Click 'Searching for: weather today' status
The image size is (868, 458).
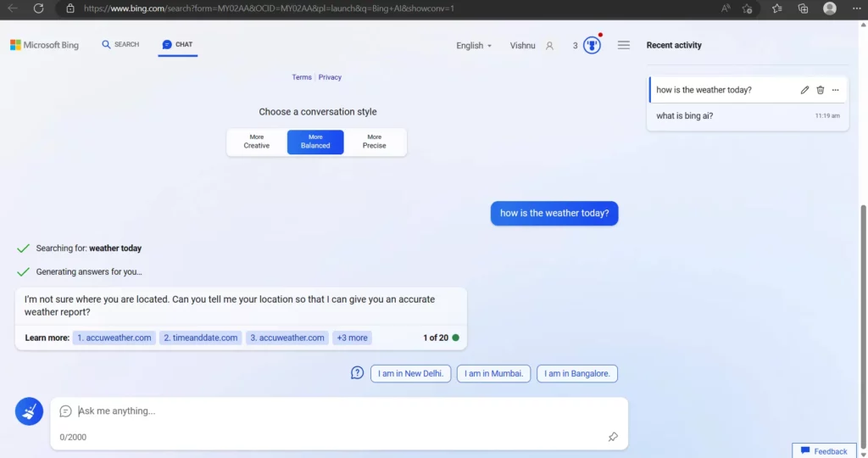[x=88, y=249]
